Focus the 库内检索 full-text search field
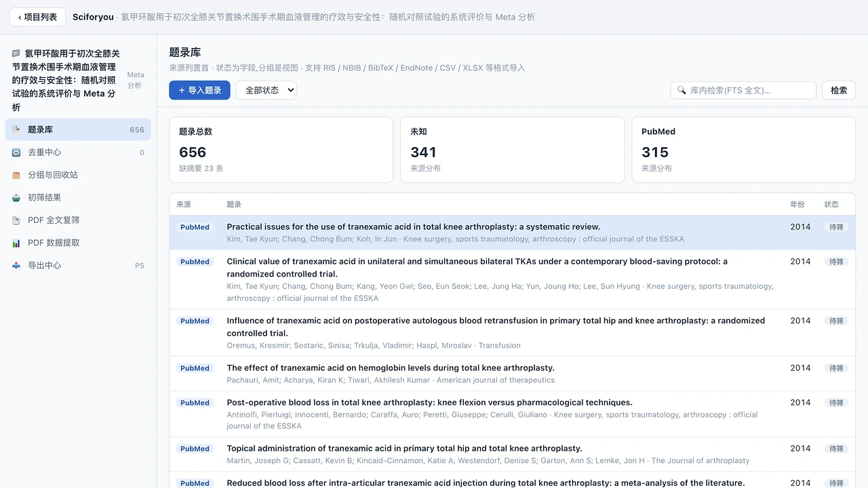The image size is (868, 488). tap(743, 90)
